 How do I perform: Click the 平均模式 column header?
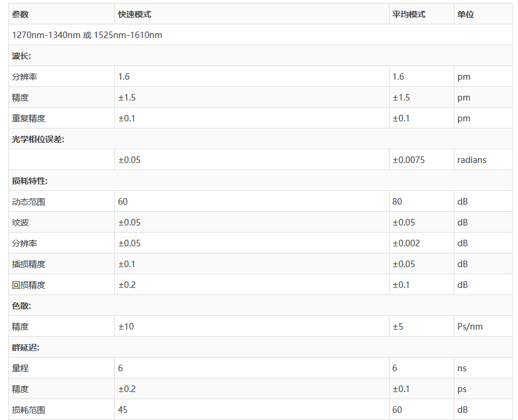click(x=409, y=14)
